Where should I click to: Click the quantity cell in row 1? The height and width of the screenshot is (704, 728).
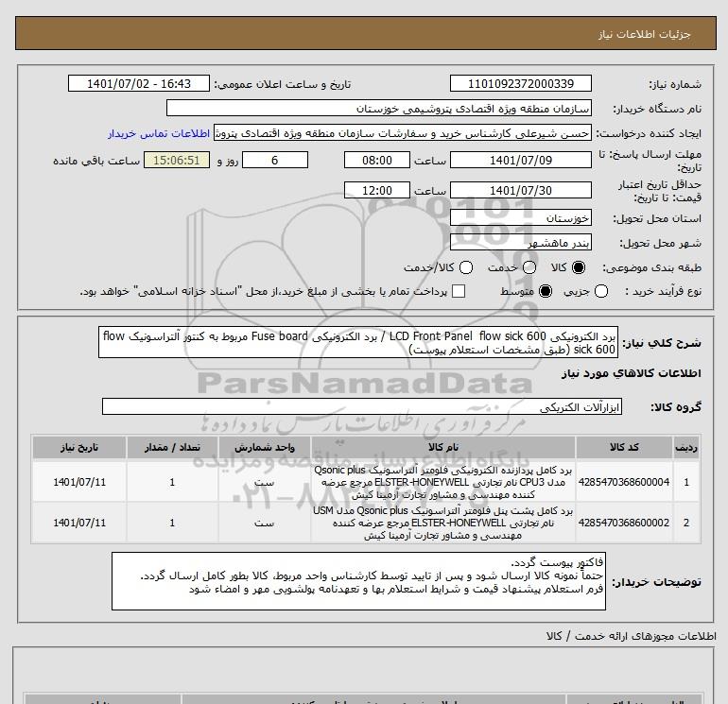[172, 482]
